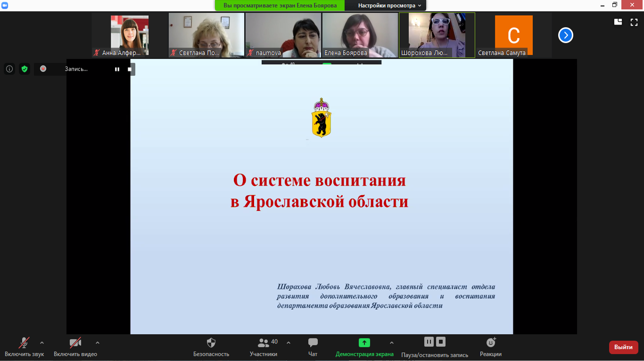
Task: Enter full screen mode icon
Action: (634, 22)
